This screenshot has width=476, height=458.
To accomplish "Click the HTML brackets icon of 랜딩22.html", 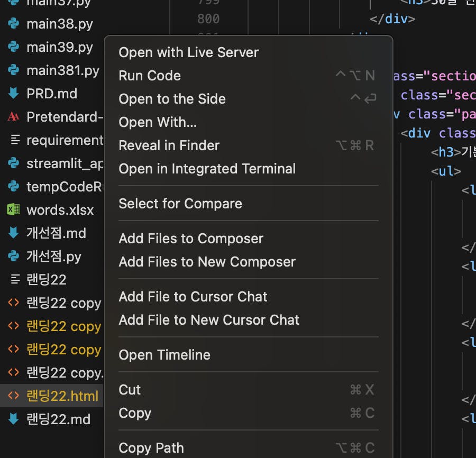I will [x=14, y=396].
